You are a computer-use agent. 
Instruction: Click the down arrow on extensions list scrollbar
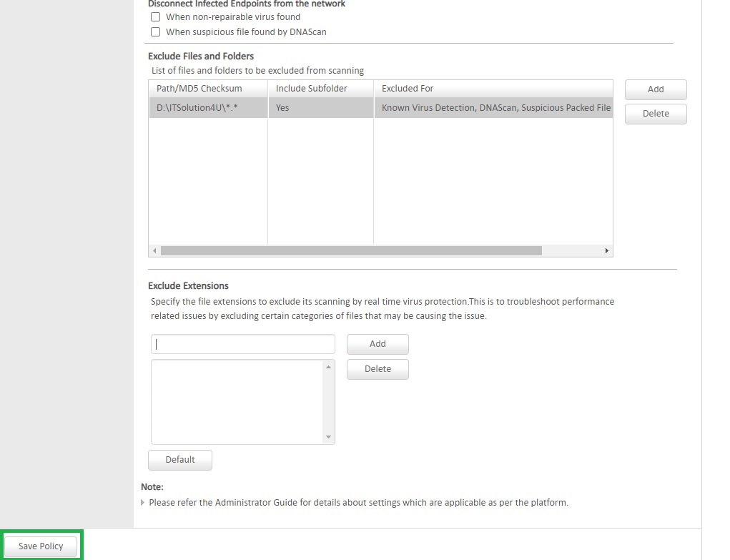coord(329,437)
